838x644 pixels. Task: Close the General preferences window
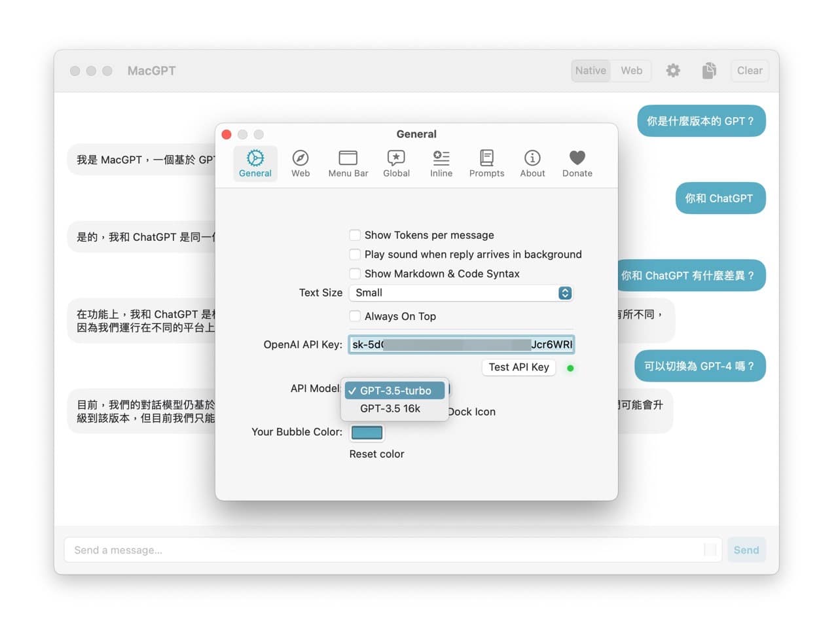(227, 134)
